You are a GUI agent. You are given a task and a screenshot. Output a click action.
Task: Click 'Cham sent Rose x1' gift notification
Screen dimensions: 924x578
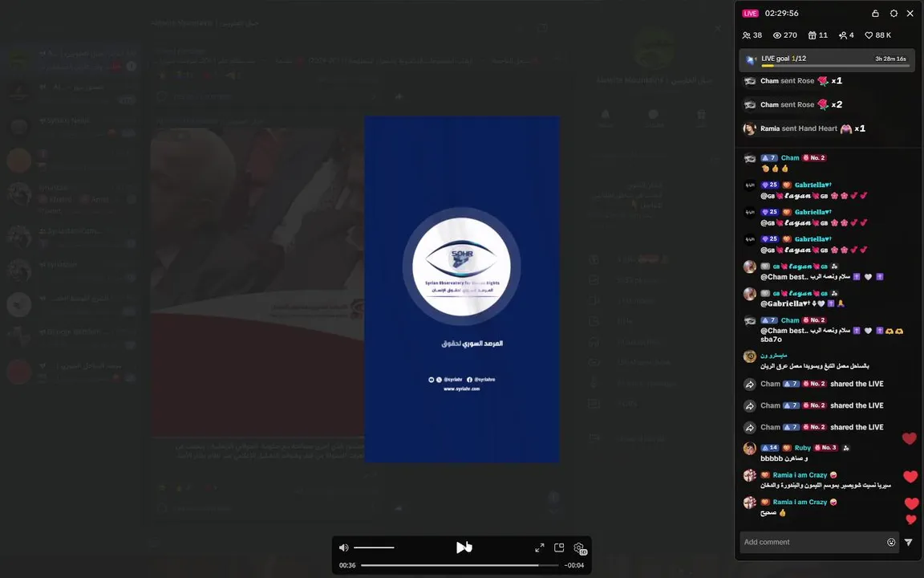pos(792,81)
